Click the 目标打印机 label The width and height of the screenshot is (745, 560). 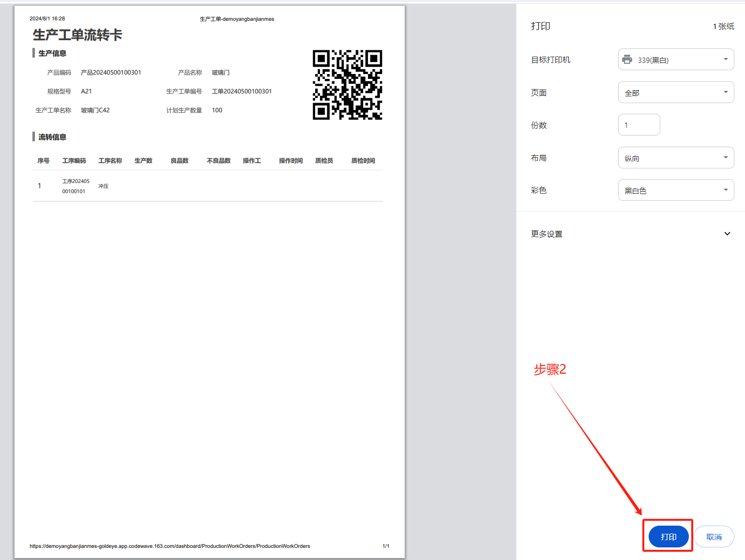coord(551,60)
